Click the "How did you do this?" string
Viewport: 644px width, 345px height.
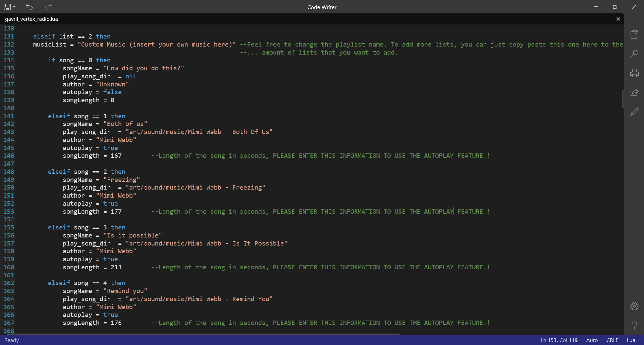coord(144,68)
